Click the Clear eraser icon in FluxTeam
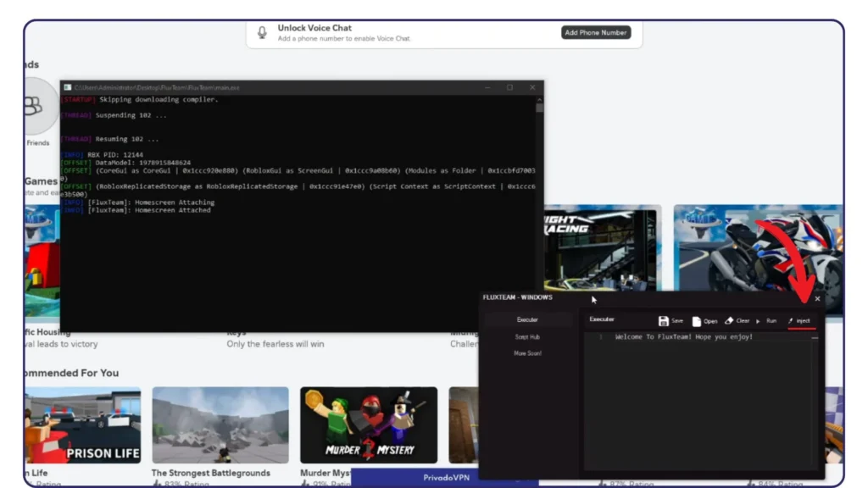This screenshot has width=868, height=488. pos(729,320)
